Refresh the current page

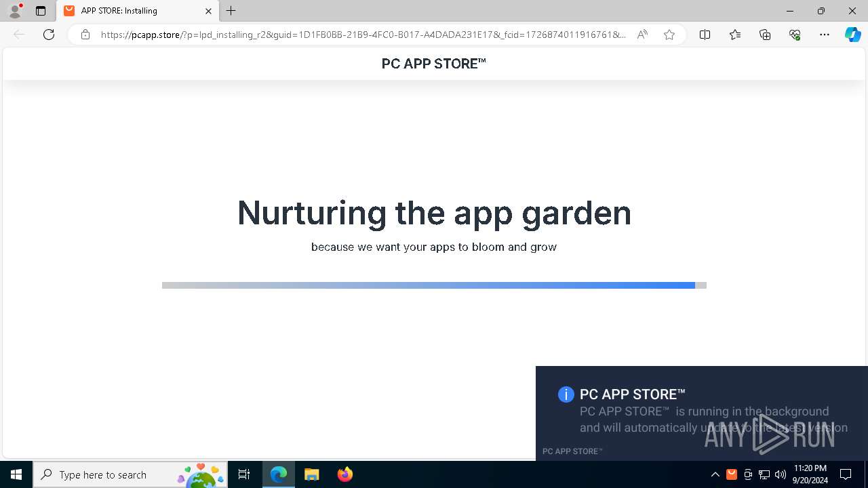coord(49,35)
